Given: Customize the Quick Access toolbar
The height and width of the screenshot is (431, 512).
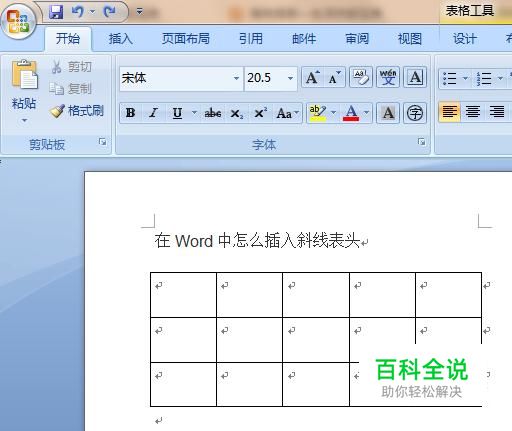Looking at the screenshot, I should (140, 12).
